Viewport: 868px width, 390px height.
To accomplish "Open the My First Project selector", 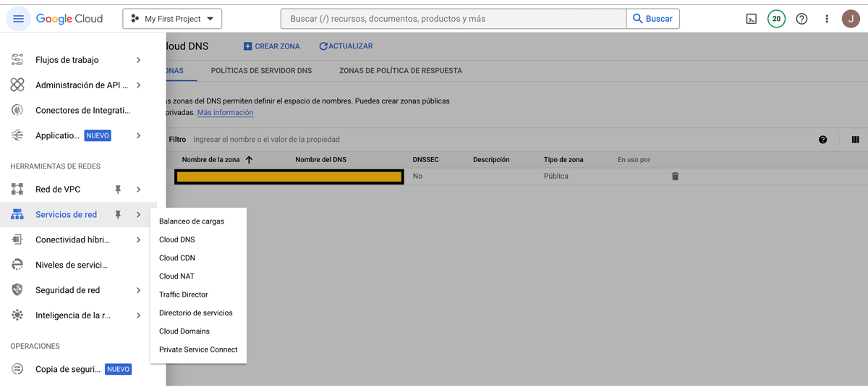I will tap(172, 19).
